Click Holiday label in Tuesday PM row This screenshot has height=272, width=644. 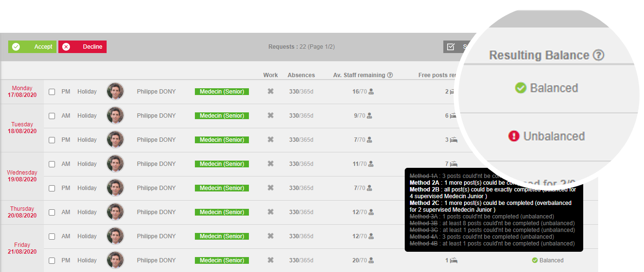(x=87, y=140)
